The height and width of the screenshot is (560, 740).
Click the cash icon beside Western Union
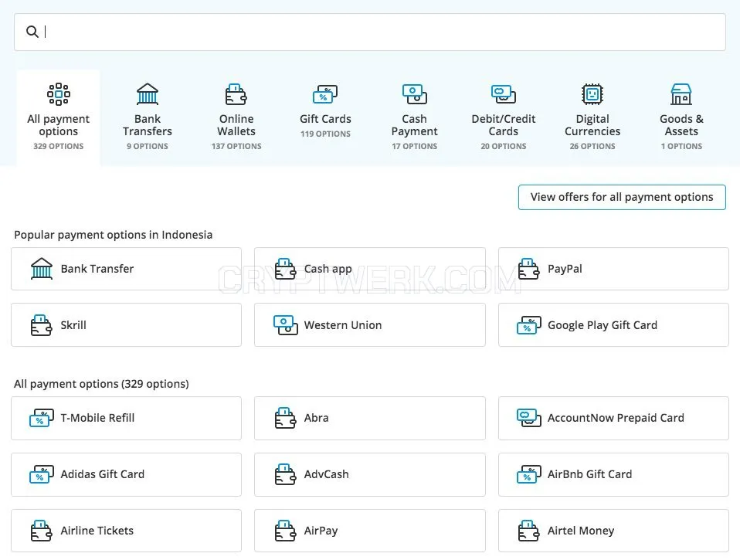[286, 325]
